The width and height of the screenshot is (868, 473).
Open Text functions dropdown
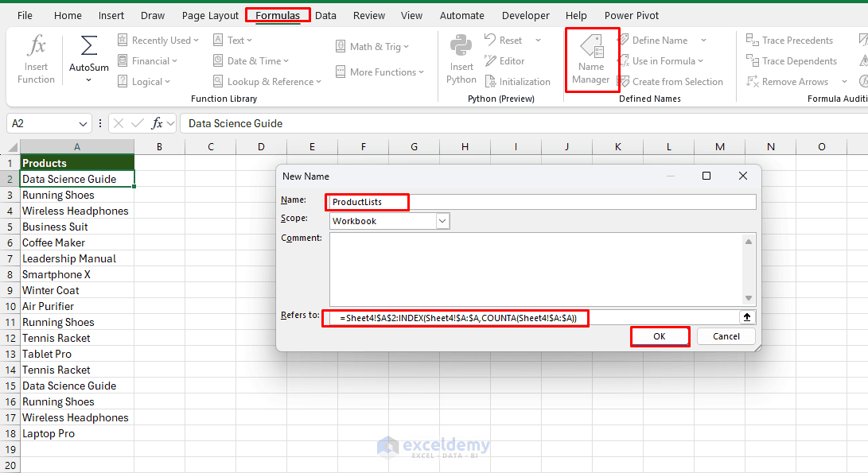point(232,41)
